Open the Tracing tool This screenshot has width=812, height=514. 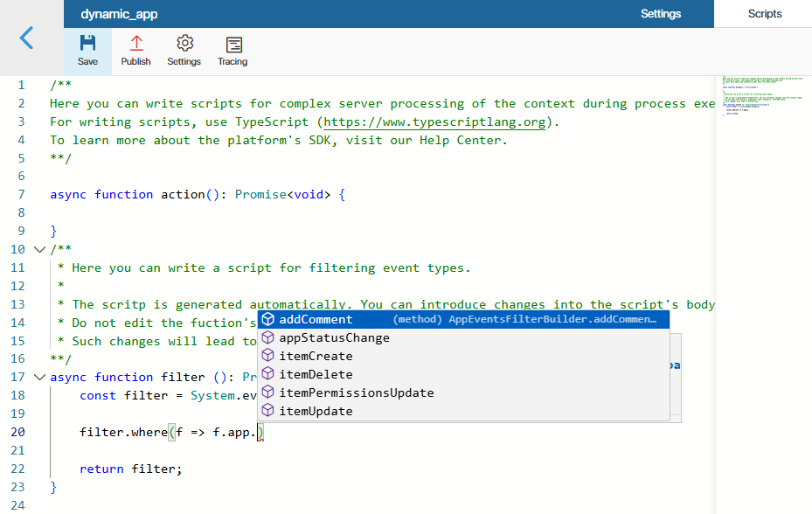click(x=232, y=45)
